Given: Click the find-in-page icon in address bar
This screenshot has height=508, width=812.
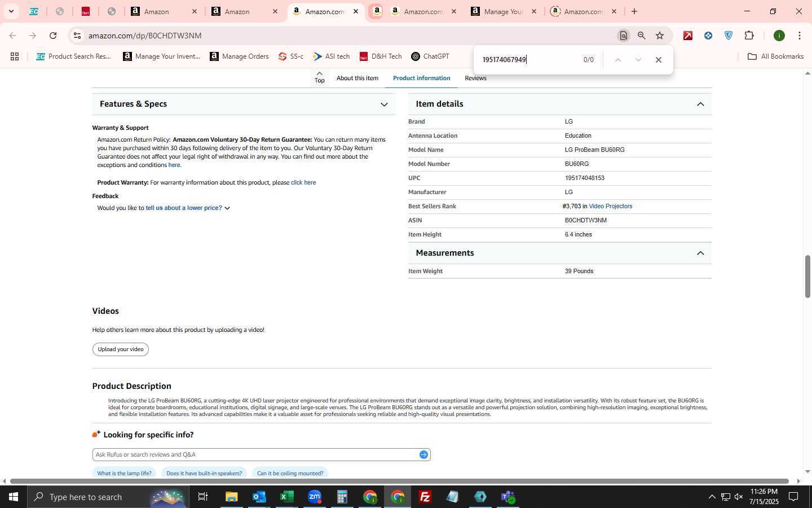Looking at the screenshot, I should click(x=624, y=36).
